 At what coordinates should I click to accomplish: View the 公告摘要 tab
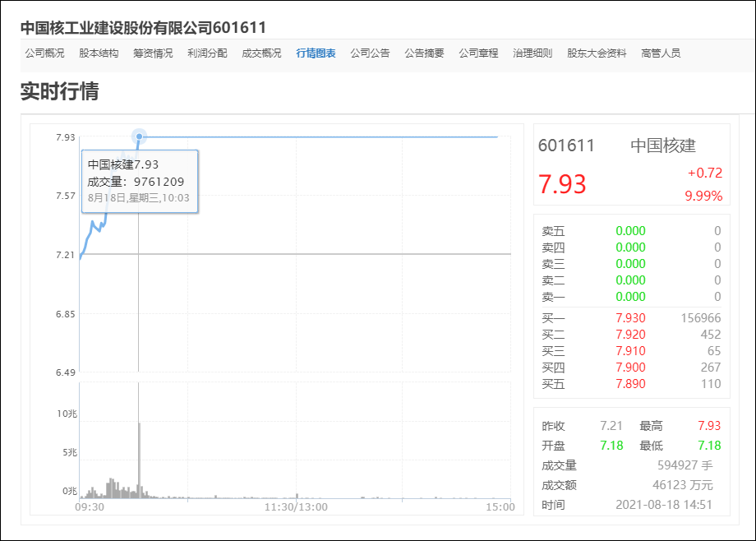click(424, 53)
